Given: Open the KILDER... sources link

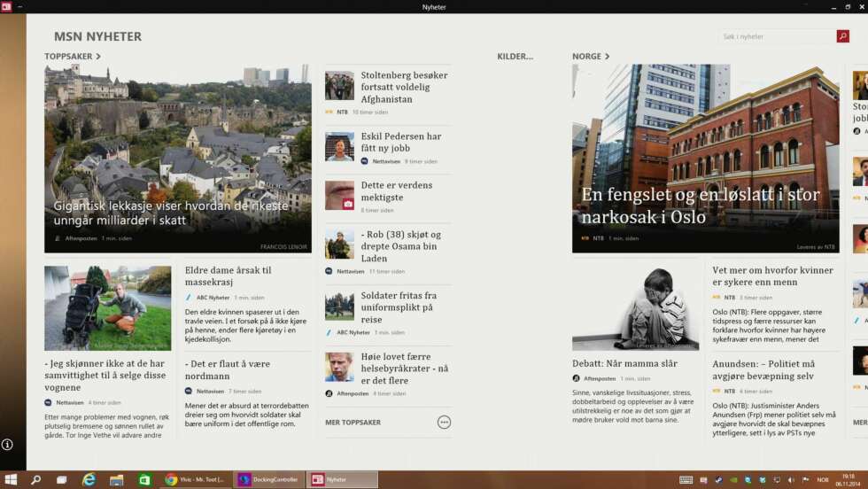Looking at the screenshot, I should [x=515, y=57].
